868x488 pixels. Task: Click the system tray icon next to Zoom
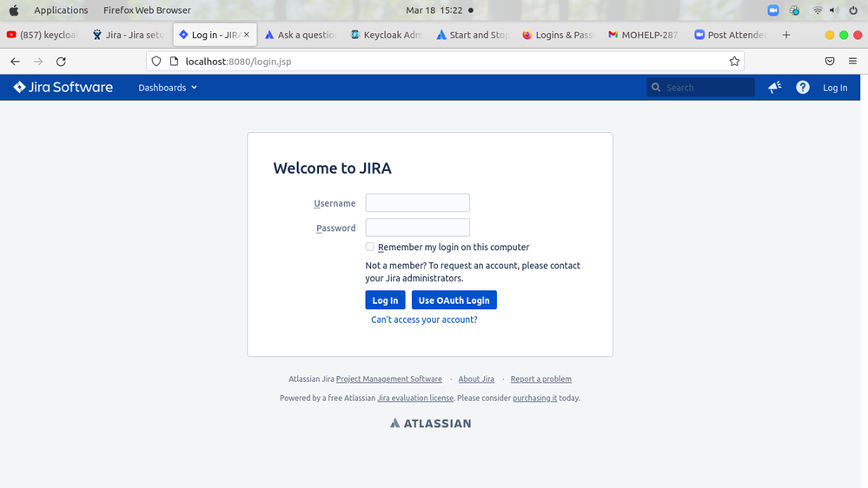tap(794, 10)
